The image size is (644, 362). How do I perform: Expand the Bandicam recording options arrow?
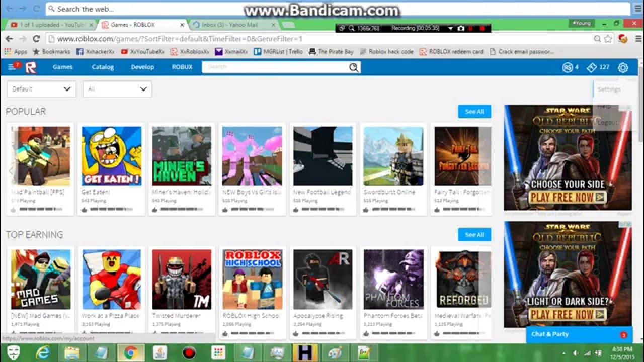point(450,29)
